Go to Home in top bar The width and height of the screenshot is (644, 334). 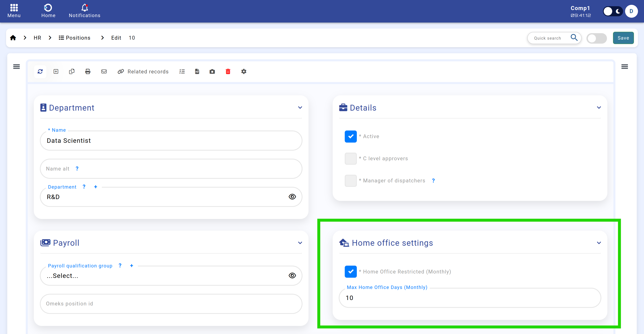[x=48, y=11]
